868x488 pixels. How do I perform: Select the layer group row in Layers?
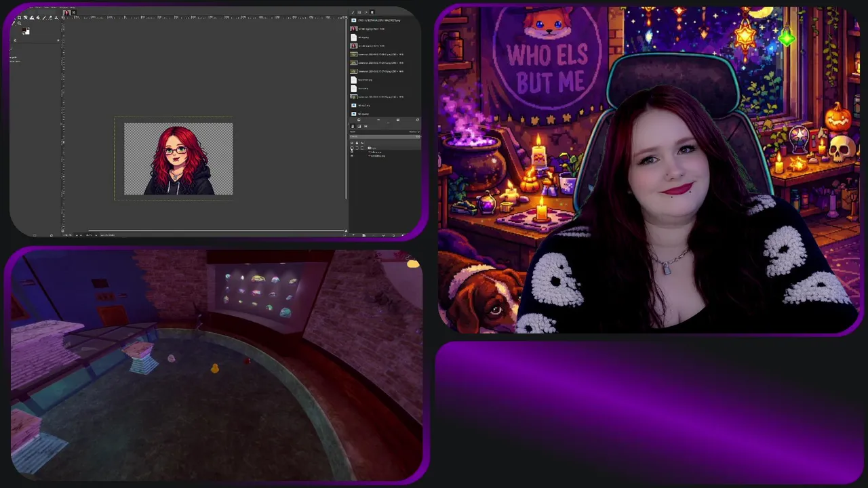pyautogui.click(x=384, y=148)
